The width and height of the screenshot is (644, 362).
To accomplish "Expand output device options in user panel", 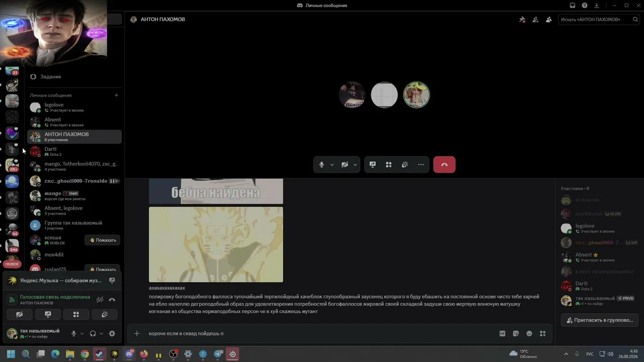I will tap(101, 333).
